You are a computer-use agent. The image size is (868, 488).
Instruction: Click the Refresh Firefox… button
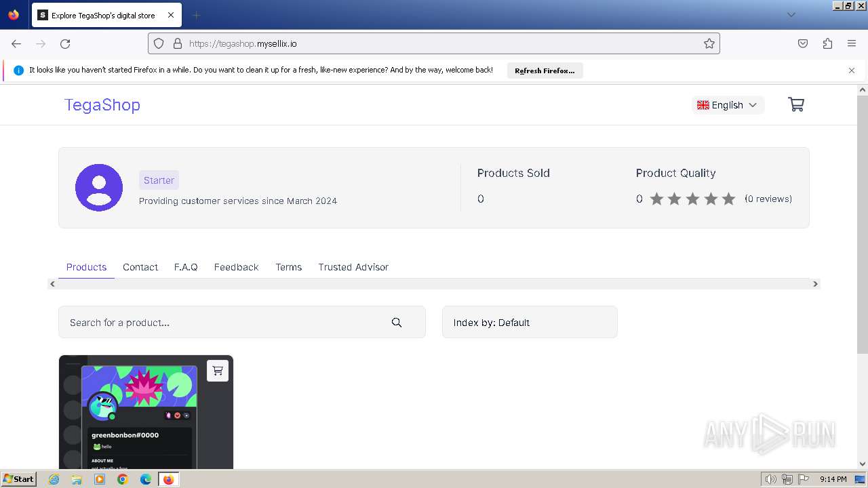tap(545, 70)
